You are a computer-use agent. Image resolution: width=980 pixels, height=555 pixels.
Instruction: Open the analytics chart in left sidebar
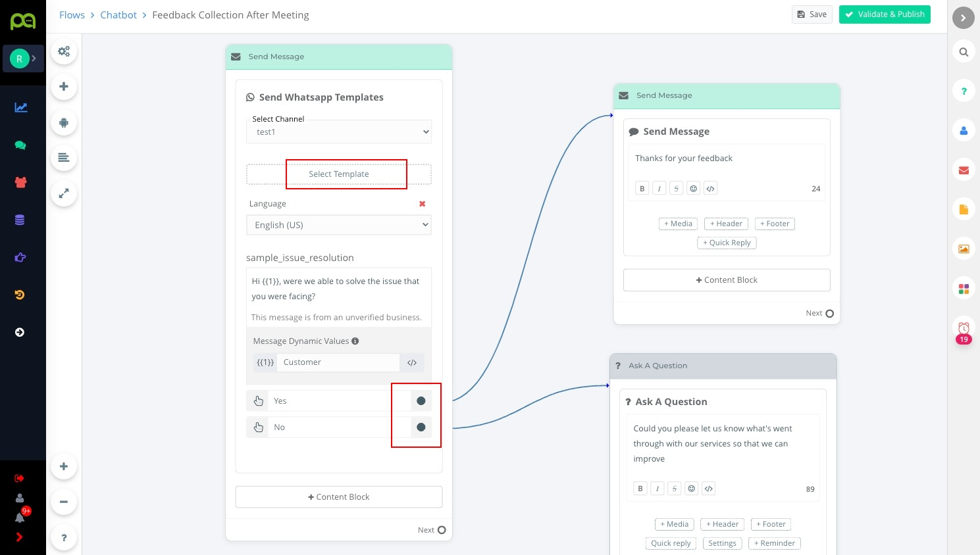(21, 107)
